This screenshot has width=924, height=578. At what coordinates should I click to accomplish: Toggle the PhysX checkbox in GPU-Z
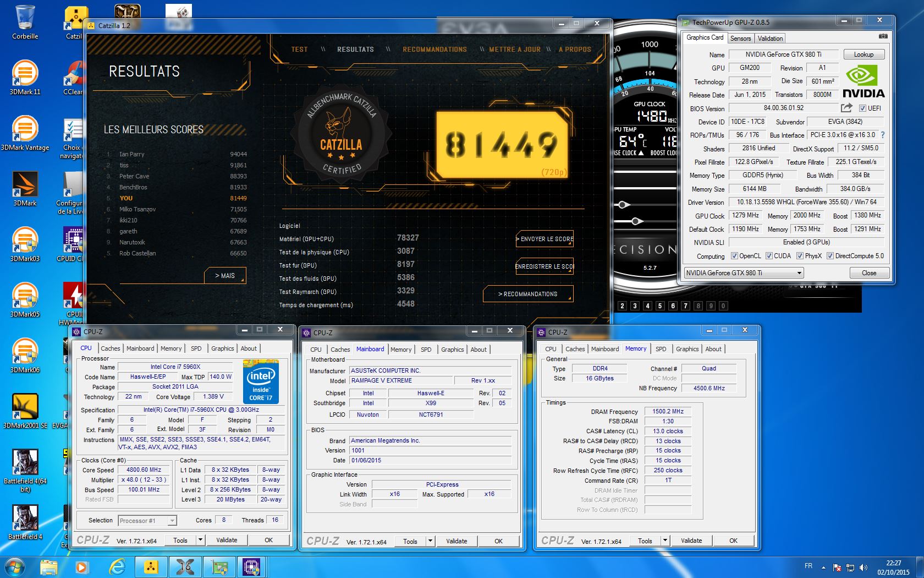(x=800, y=256)
